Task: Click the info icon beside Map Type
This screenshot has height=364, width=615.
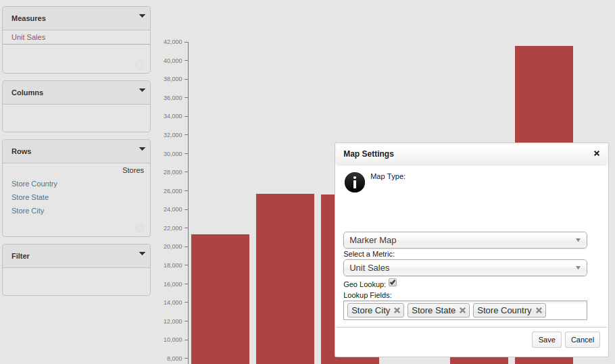Action: point(355,182)
